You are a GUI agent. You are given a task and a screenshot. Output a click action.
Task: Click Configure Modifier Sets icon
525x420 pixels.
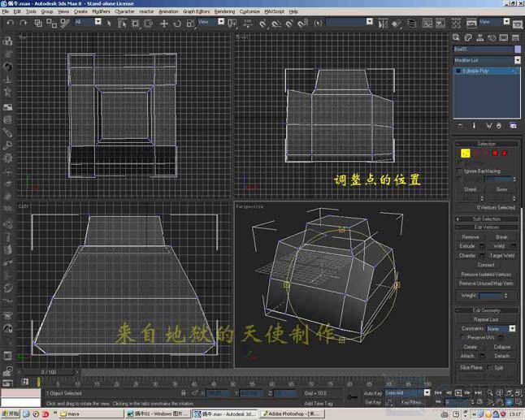click(513, 125)
